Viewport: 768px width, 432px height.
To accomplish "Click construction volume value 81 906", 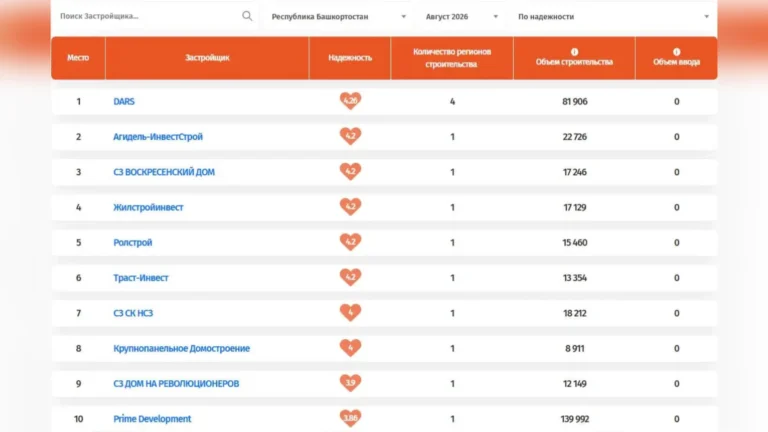I will [x=575, y=101].
